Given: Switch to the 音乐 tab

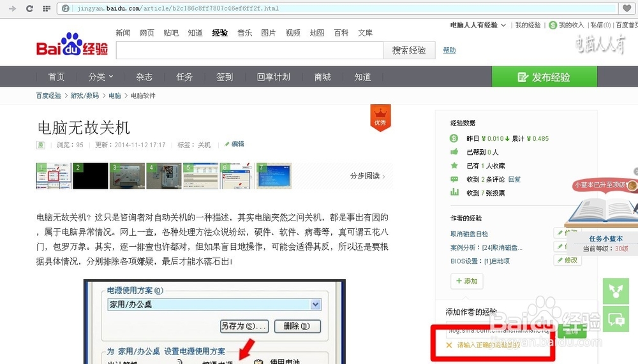Looking at the screenshot, I should pos(244,33).
